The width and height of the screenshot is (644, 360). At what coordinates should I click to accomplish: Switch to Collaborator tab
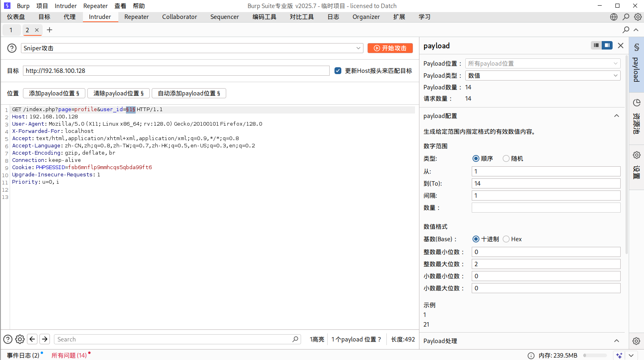click(180, 17)
